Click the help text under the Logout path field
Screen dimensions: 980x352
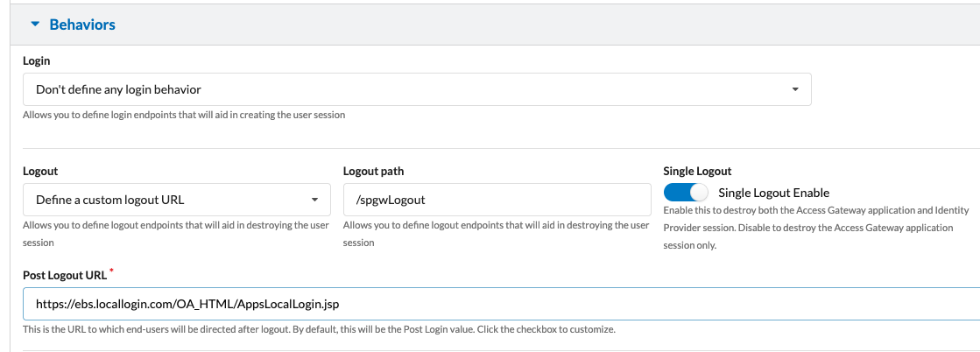pos(496,234)
